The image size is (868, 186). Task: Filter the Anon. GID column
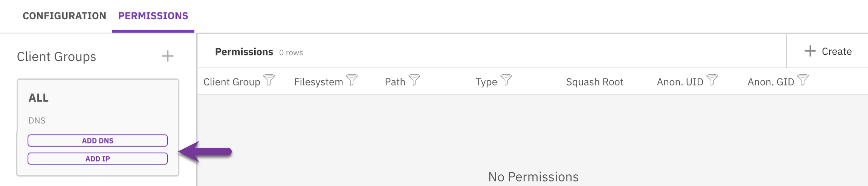803,80
